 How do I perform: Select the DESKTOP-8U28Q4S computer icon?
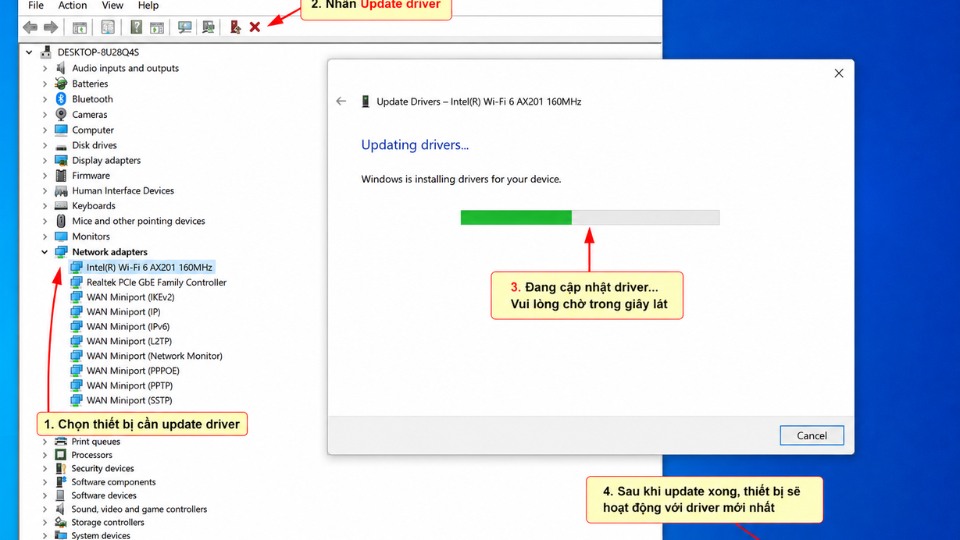(46, 52)
